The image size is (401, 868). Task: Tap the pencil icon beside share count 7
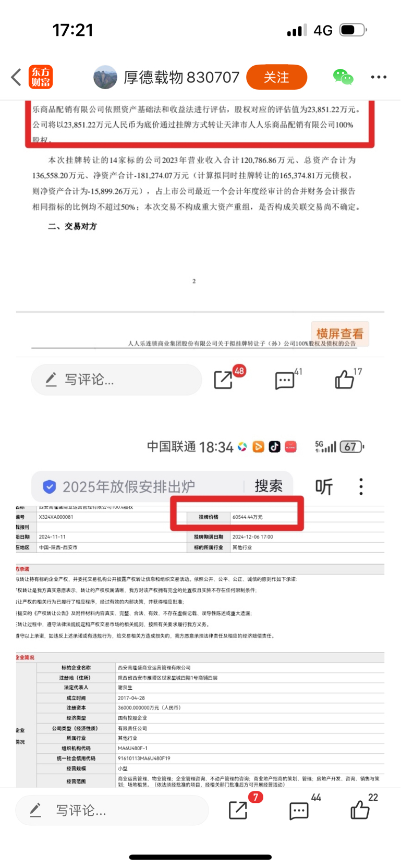coord(35,810)
